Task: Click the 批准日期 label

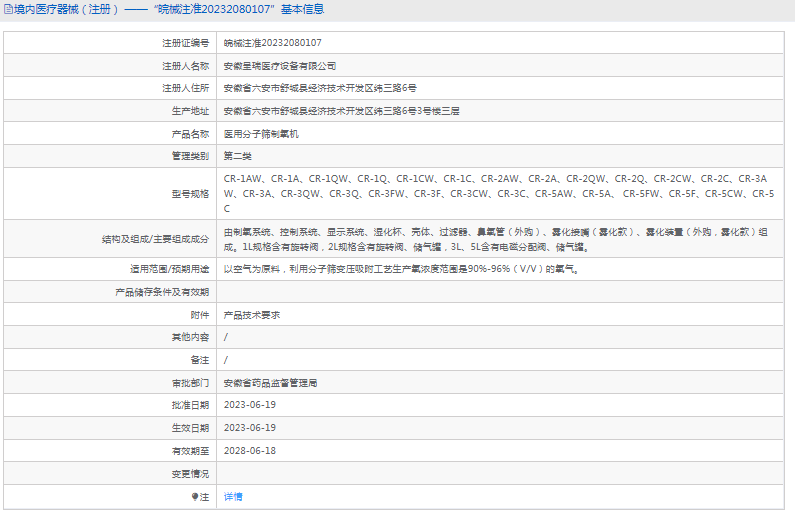Action: [190, 405]
